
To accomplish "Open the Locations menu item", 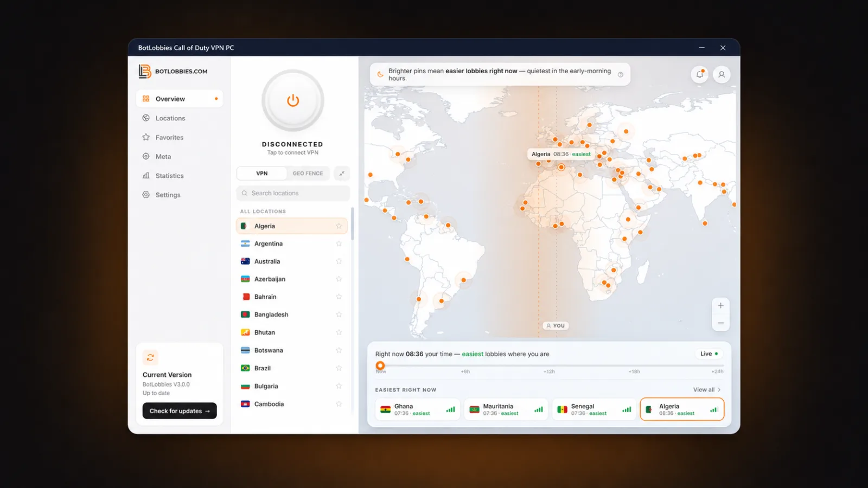I will 180,118.
